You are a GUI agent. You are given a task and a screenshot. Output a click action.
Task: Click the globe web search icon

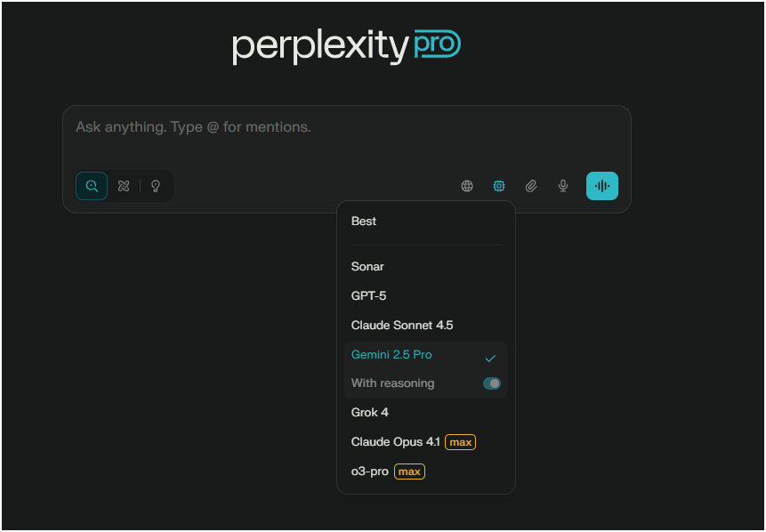tap(466, 186)
